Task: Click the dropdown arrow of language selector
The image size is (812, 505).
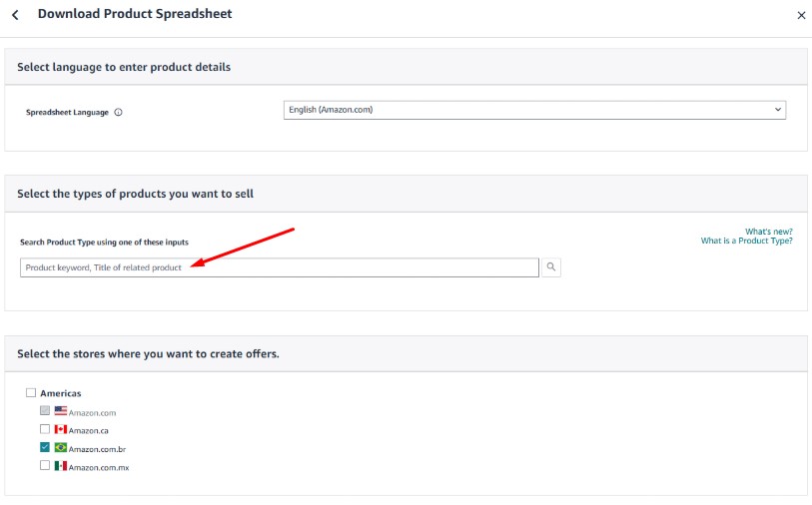Action: click(x=777, y=110)
